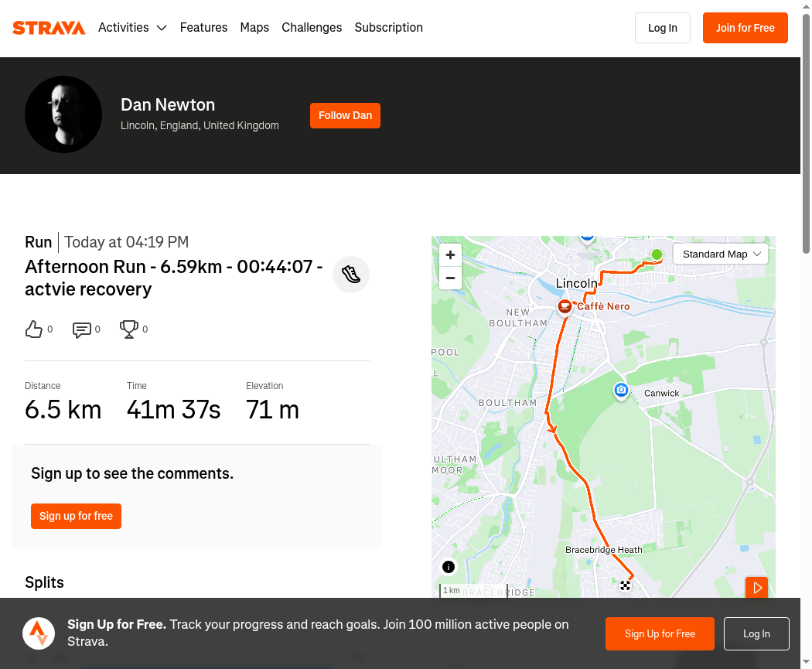This screenshot has height=669, width=812.
Task: Click the trophy achievements icon
Action: point(128,329)
